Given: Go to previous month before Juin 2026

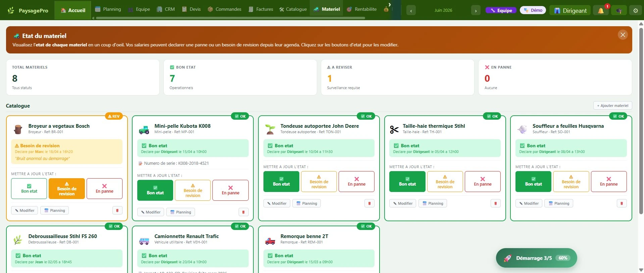Looking at the screenshot, I should coord(411,10).
